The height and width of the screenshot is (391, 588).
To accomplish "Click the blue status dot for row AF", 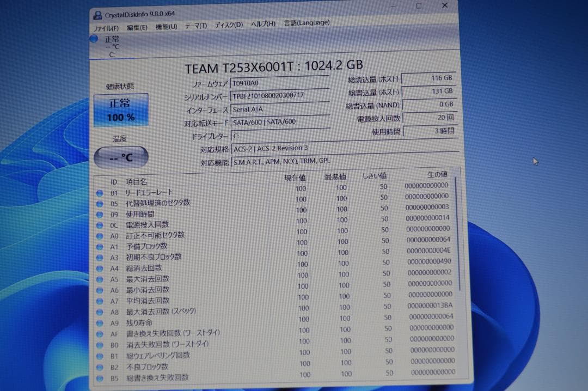I will pos(100,334).
